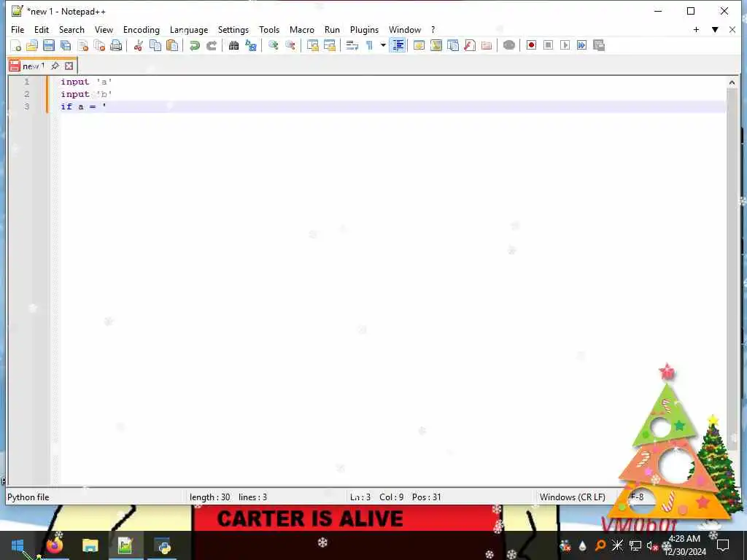Toggle synchronized vertical scrolling
747x560 pixels.
[312, 45]
